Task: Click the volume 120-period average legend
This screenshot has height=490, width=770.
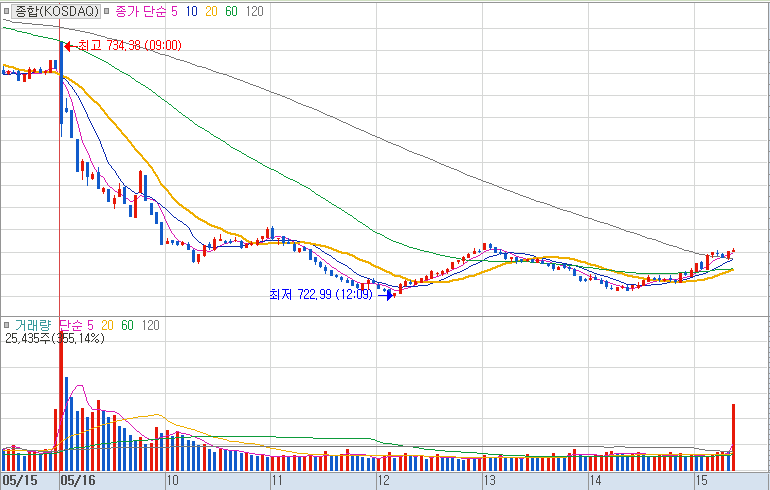Action: pos(150,325)
